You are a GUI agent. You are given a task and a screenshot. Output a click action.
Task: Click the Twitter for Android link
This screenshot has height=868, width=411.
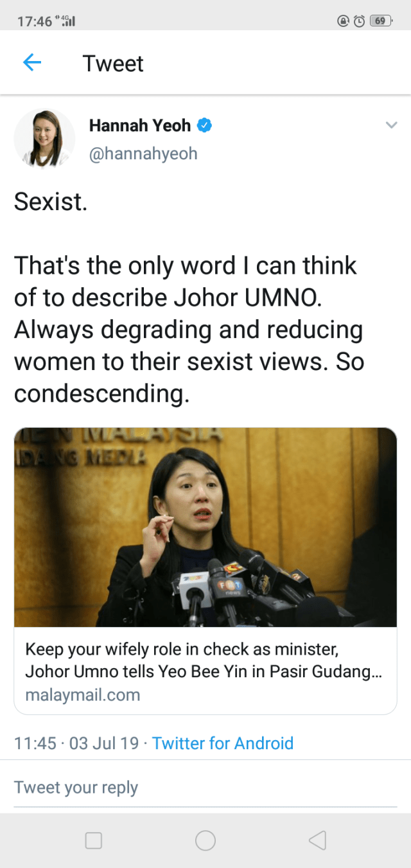pos(223,743)
